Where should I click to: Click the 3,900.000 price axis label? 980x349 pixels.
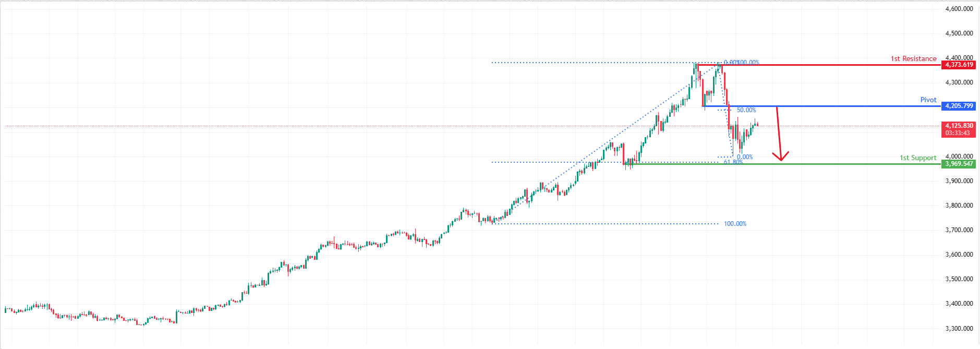point(959,181)
